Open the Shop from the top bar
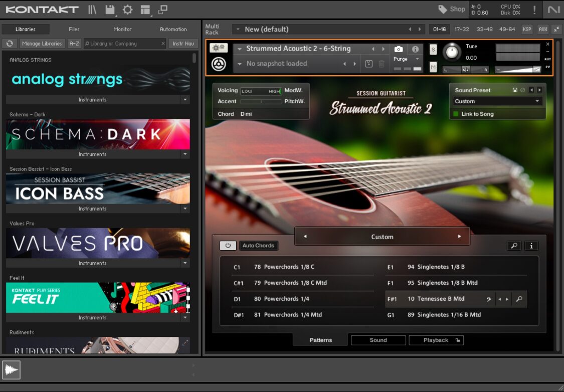Screen dimensions: 564x392 coord(451,9)
